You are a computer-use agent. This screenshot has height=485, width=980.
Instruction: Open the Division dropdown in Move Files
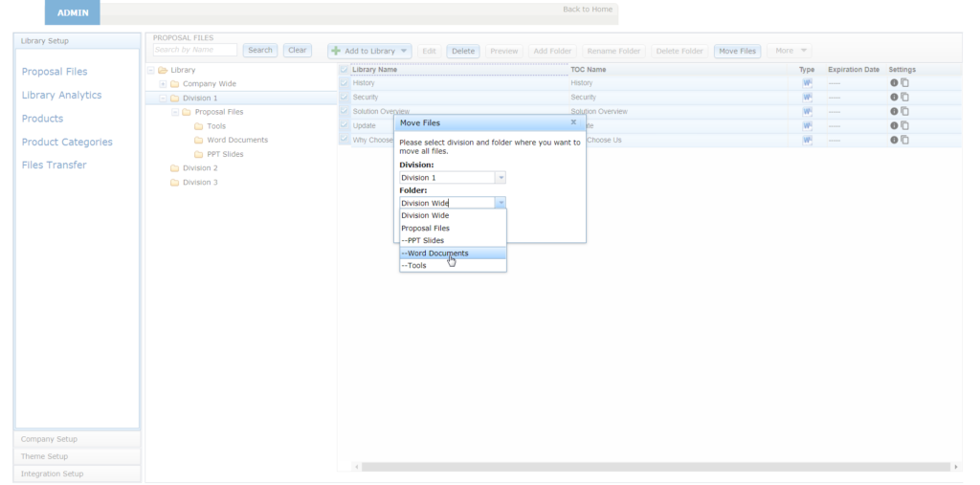tap(500, 178)
